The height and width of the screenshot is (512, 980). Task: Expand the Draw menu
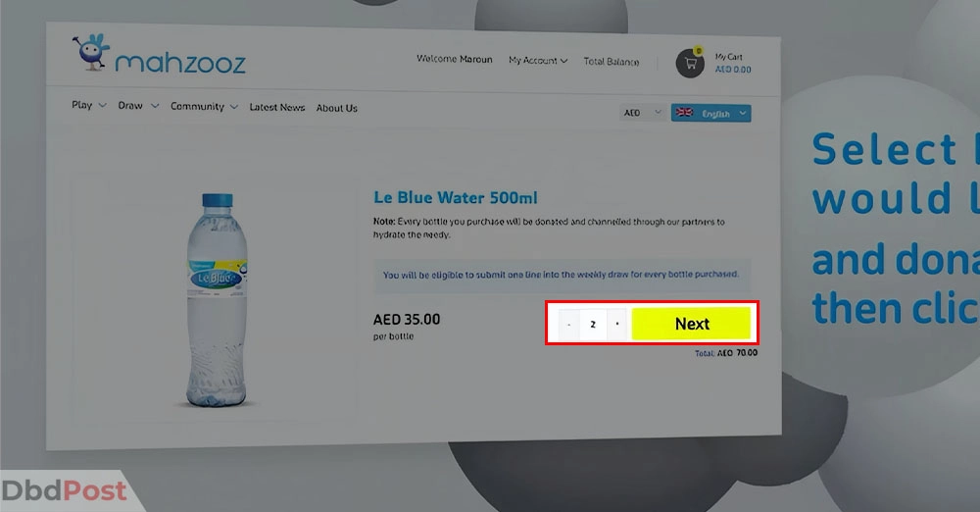(x=138, y=106)
